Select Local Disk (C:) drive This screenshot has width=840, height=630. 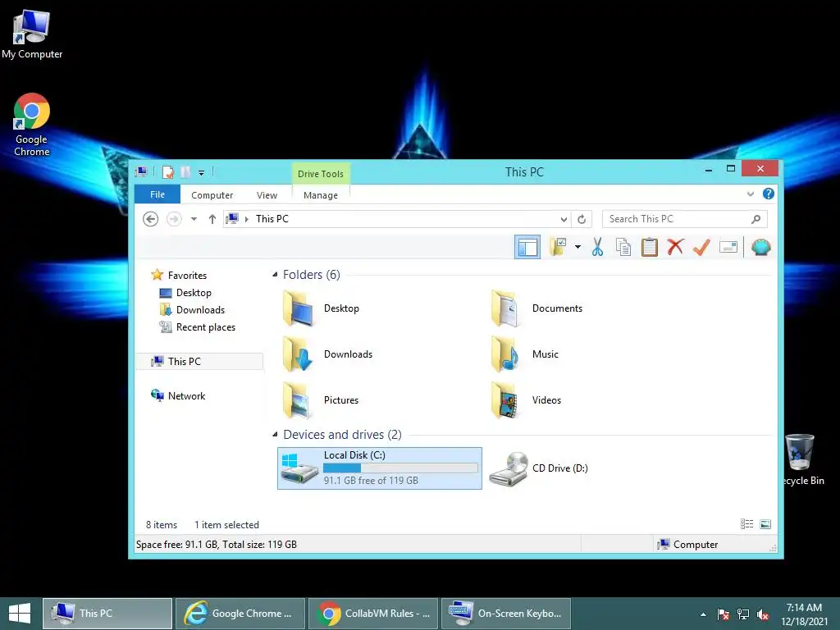(x=379, y=468)
